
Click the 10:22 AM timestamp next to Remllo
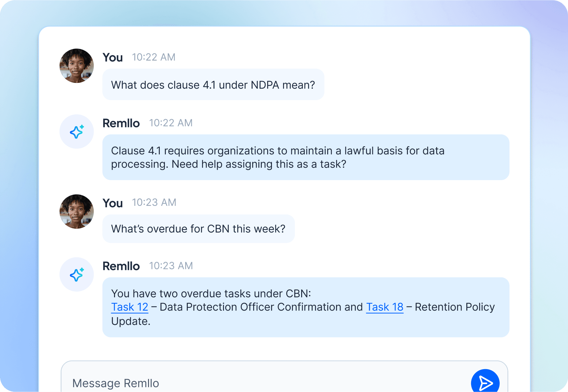click(x=171, y=123)
